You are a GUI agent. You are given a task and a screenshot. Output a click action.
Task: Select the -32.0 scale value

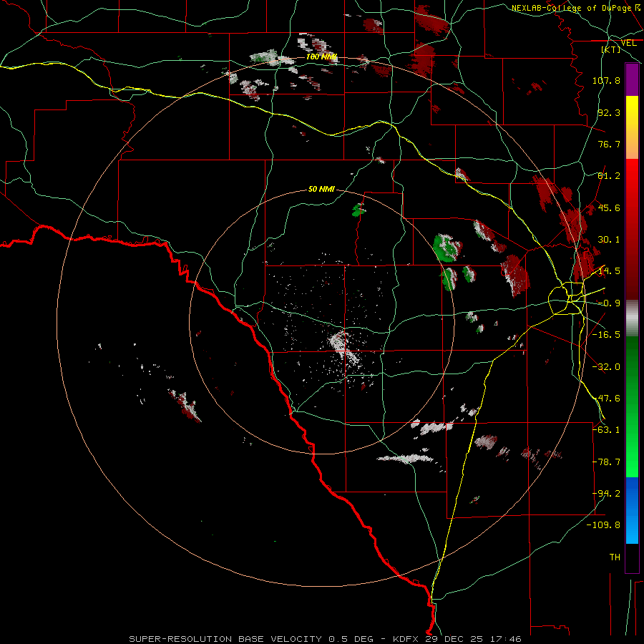pyautogui.click(x=606, y=367)
